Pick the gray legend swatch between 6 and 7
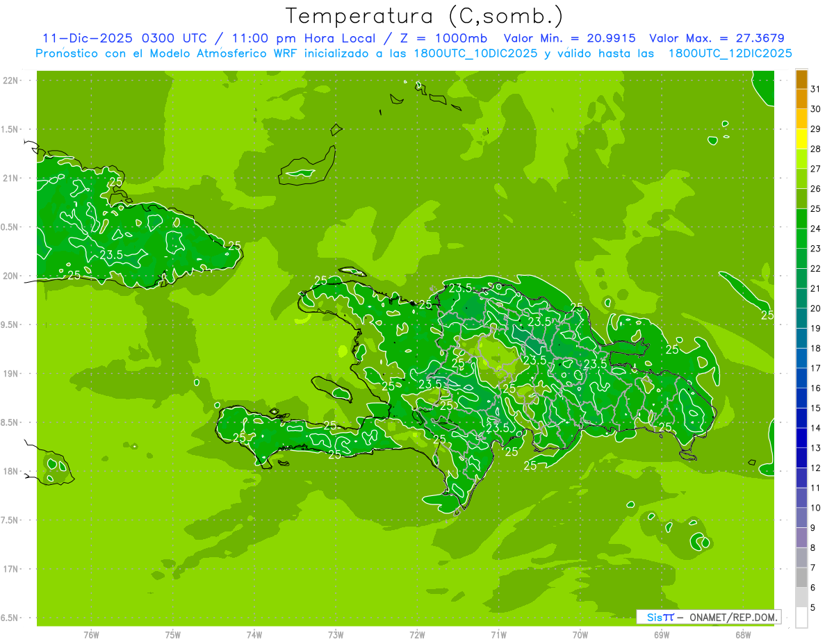Viewport: 834px width, 644px height. click(x=801, y=577)
